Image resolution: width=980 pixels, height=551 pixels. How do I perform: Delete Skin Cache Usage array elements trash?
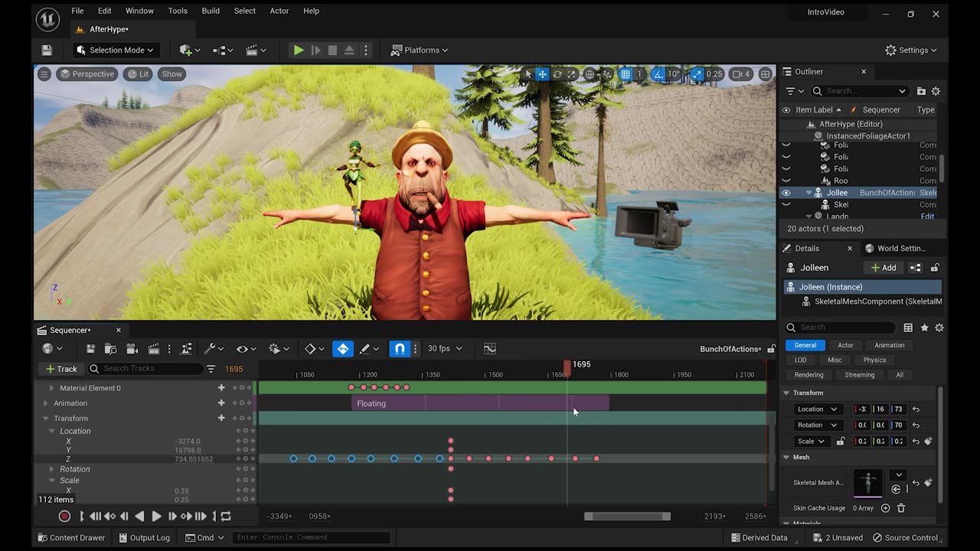tap(901, 508)
